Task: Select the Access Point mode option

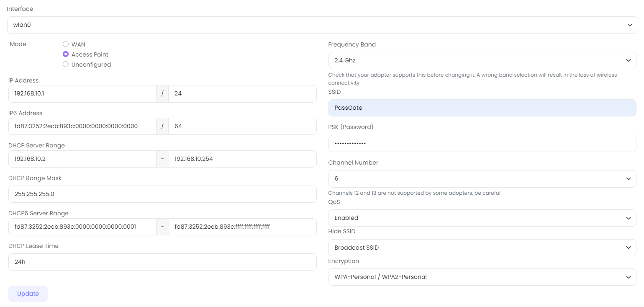Action: 66,54
